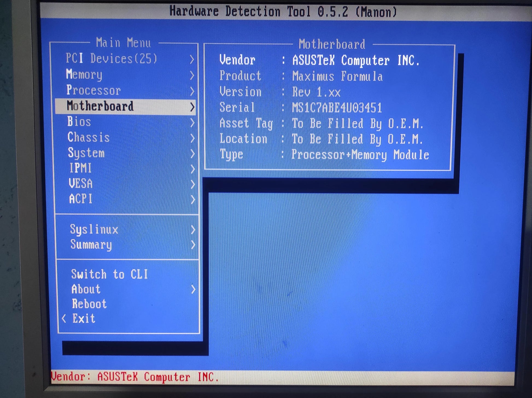
Task: Open the VESA menu entry
Action: coord(81,183)
